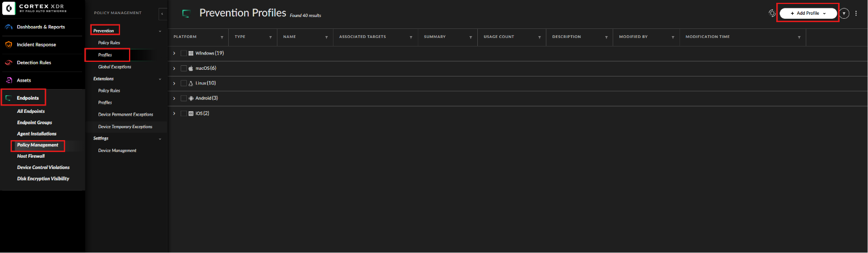Screen dimensions: 868x253
Task: Open Host Firewall page
Action: tap(31, 156)
